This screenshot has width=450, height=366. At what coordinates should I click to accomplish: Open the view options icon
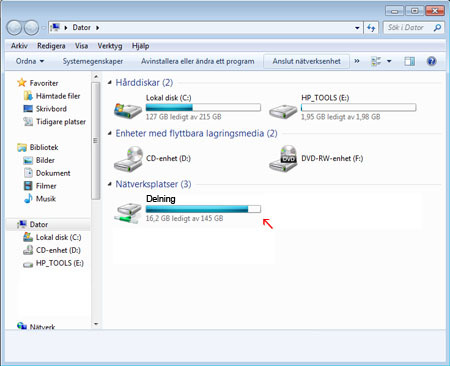click(376, 61)
